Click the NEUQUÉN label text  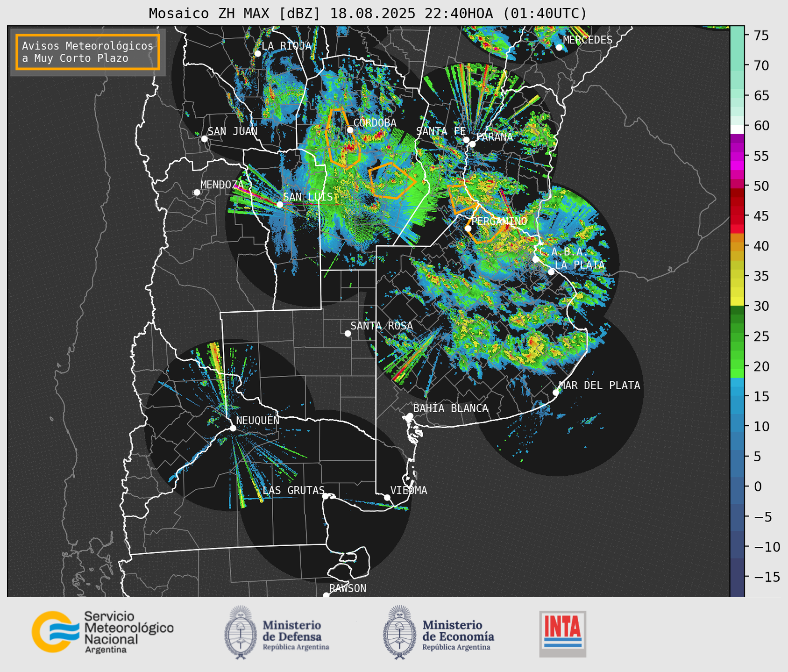[x=257, y=420]
